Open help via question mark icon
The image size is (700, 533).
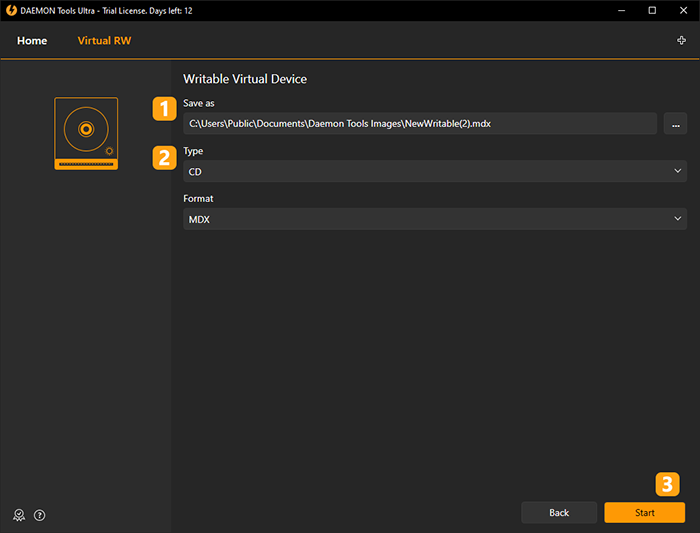click(40, 515)
